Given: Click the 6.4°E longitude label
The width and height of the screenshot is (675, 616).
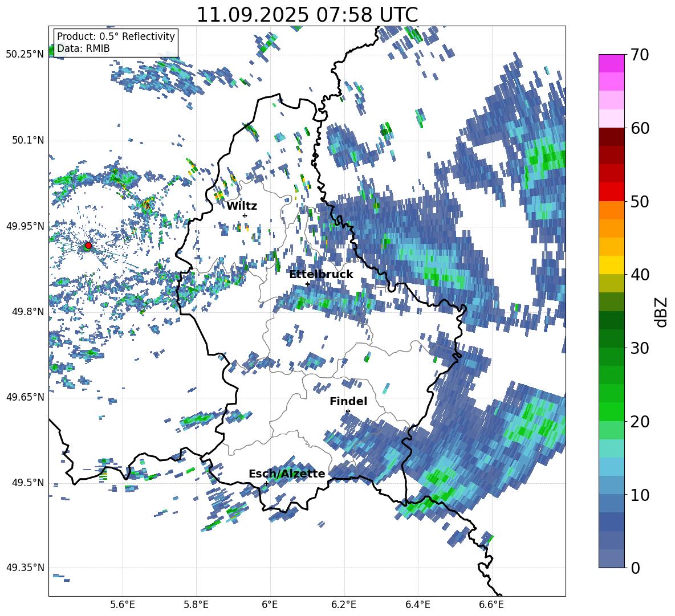Looking at the screenshot, I should [x=417, y=605].
